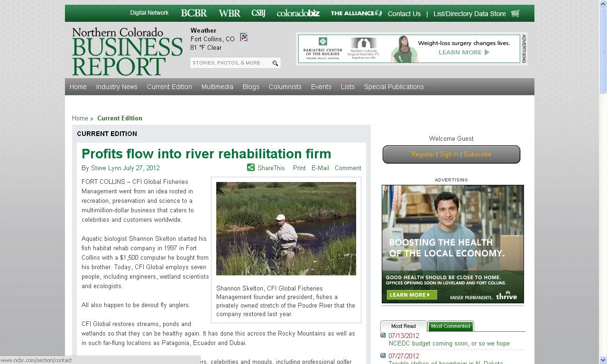Click the Weather heading
Viewport: 607px width, 364px height.
pos(203,30)
